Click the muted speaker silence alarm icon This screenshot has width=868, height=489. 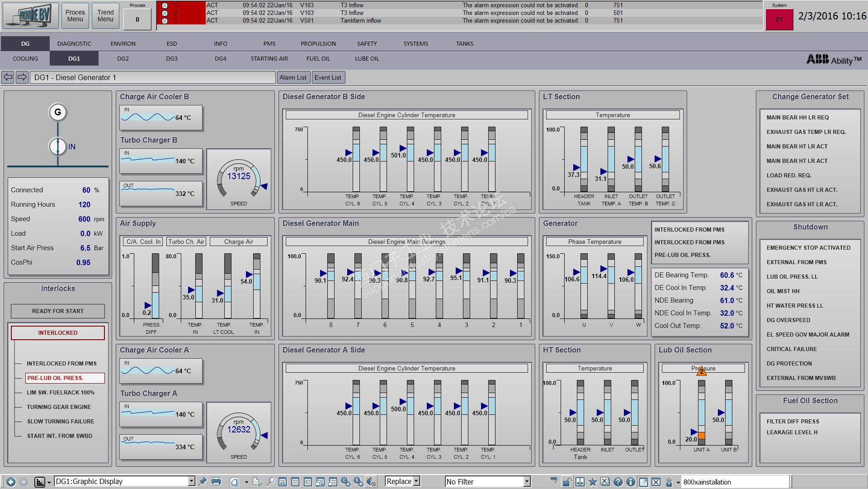371,482
